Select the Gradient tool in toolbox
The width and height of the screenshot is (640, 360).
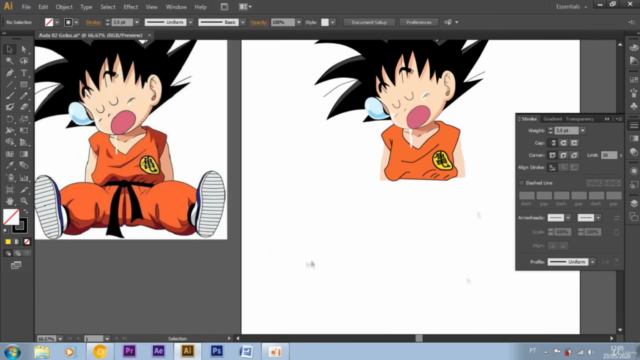24,154
